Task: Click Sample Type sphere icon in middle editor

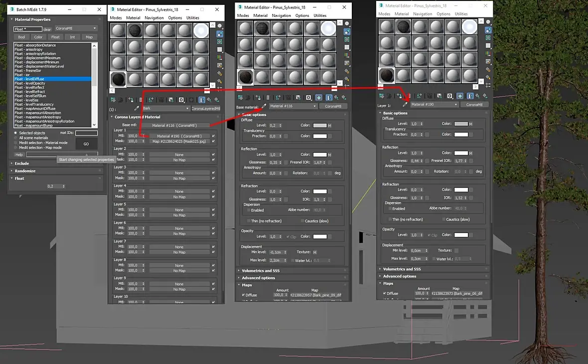Action: pyautogui.click(x=347, y=23)
